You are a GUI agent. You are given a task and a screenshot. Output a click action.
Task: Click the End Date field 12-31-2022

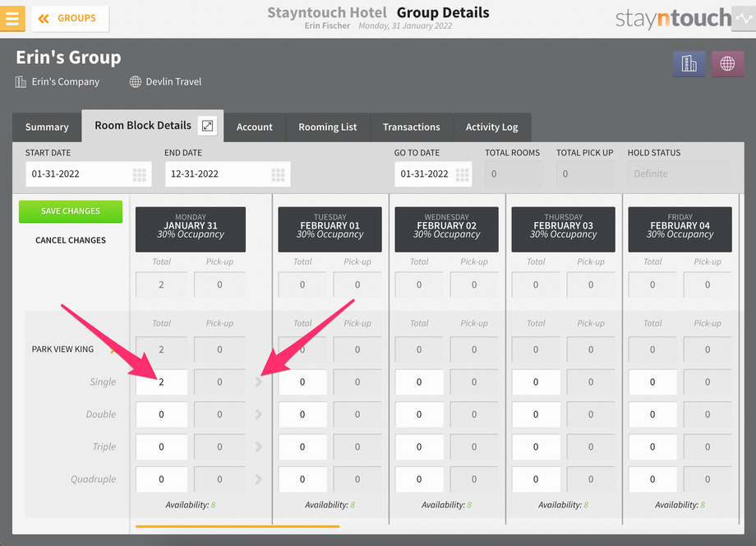[x=228, y=174]
